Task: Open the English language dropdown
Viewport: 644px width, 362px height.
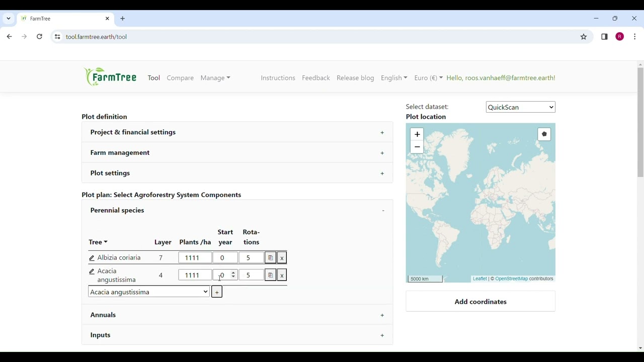Action: click(x=394, y=78)
